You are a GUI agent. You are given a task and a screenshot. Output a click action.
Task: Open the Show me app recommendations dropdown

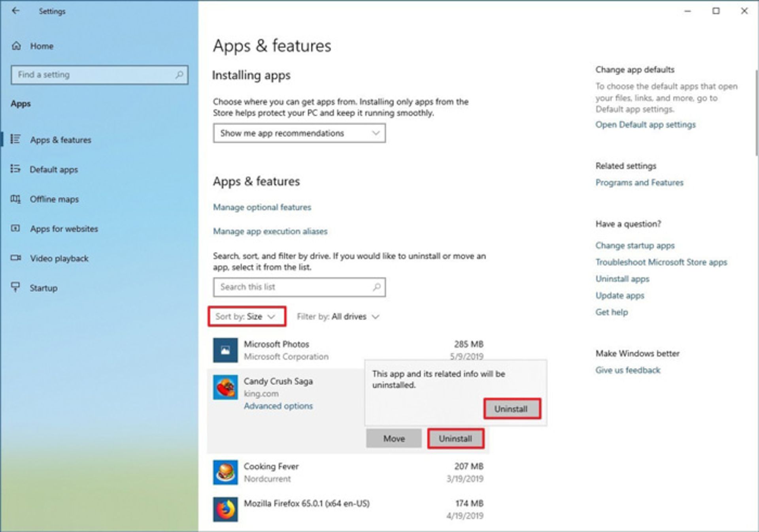coord(299,133)
